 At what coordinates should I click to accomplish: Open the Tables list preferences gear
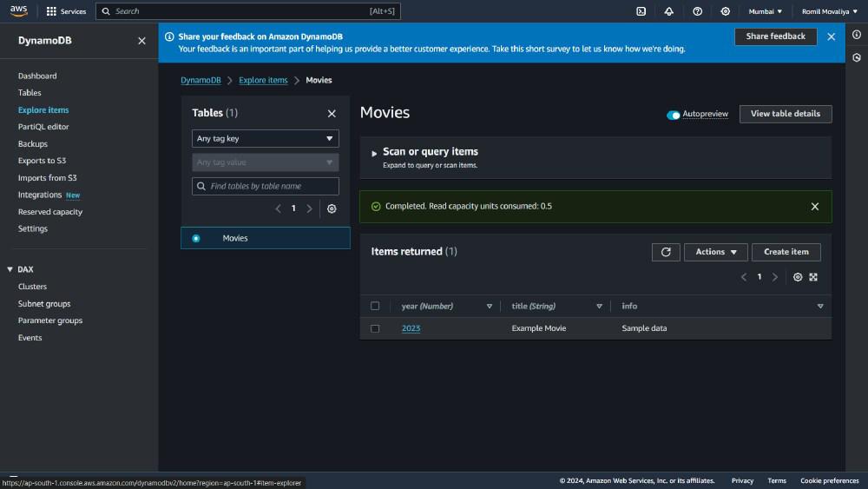coord(332,208)
